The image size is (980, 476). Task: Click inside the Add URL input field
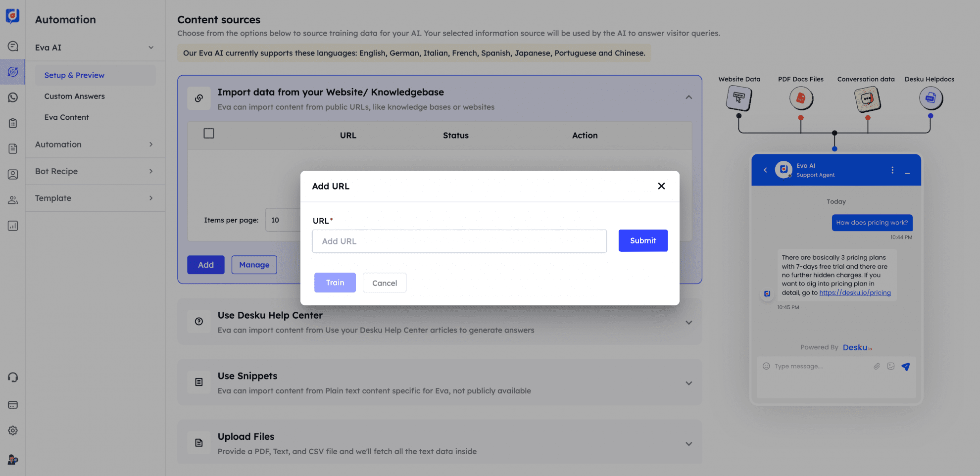click(459, 241)
